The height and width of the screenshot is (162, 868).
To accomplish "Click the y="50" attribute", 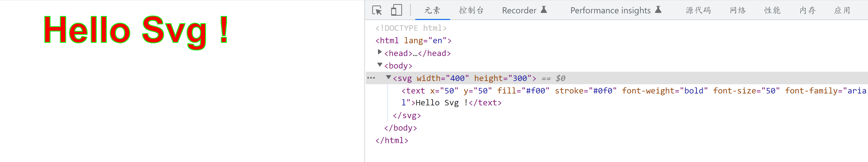I will (x=478, y=91).
